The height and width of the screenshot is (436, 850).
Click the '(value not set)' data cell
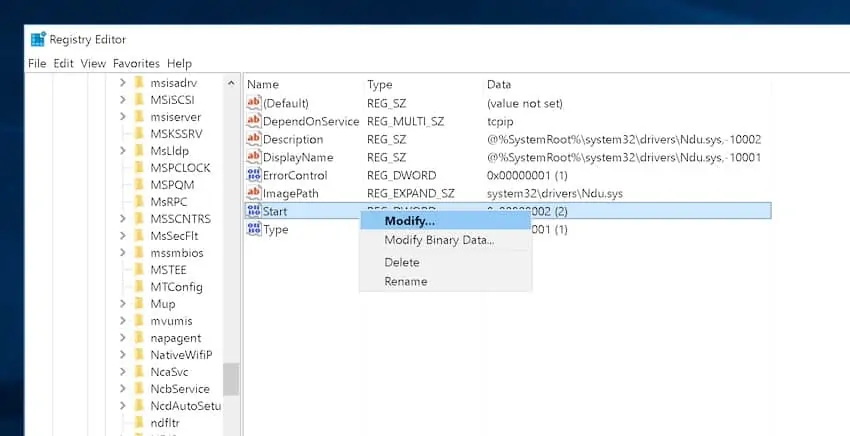[x=524, y=103]
